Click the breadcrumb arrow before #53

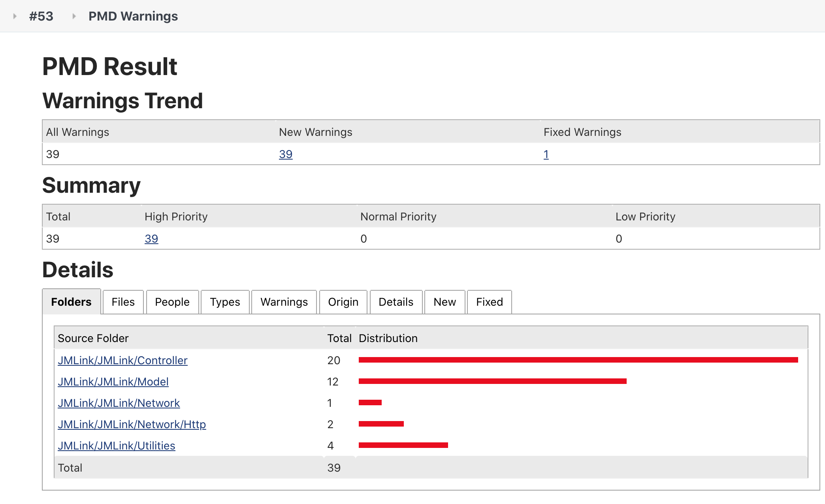(x=15, y=16)
